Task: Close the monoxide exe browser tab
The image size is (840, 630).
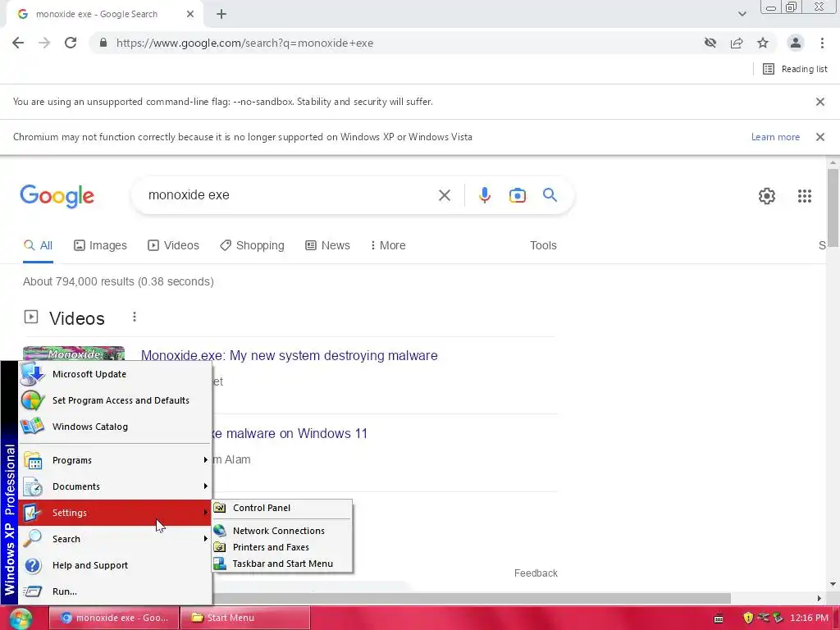Action: pyautogui.click(x=190, y=15)
